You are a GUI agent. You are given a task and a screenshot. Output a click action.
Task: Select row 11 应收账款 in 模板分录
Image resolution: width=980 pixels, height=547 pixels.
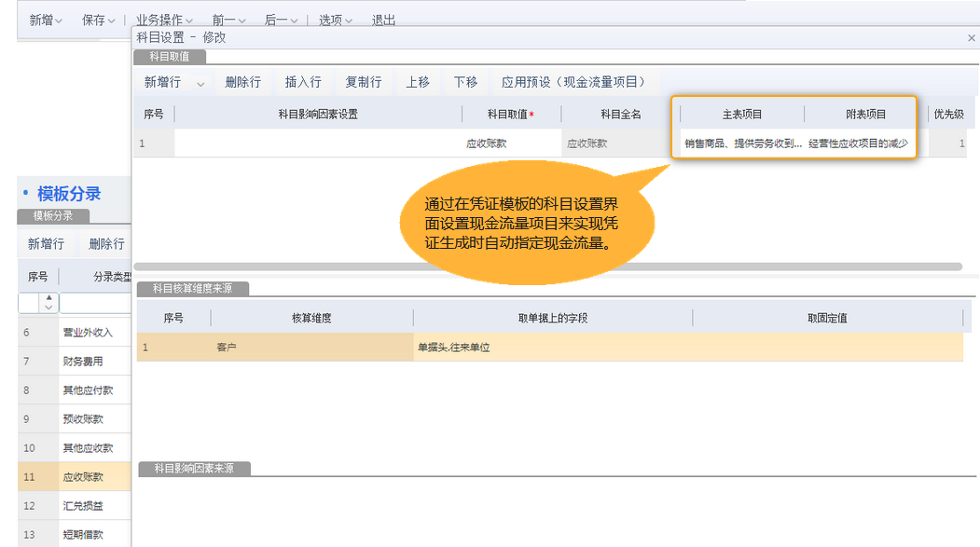pyautogui.click(x=75, y=477)
